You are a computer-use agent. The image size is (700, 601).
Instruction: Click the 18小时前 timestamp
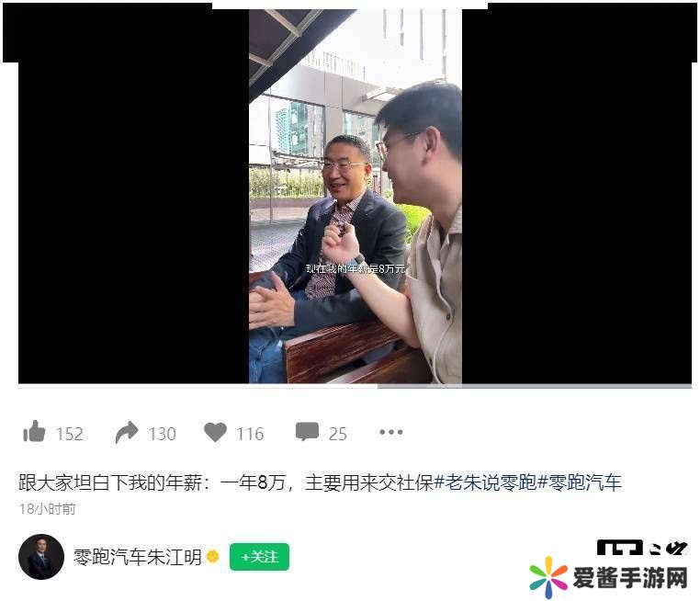point(48,508)
